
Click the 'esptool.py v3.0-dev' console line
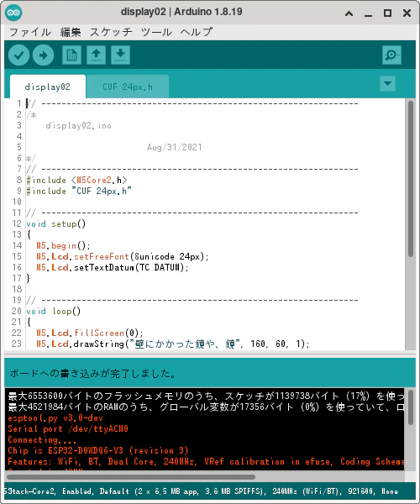click(x=55, y=417)
